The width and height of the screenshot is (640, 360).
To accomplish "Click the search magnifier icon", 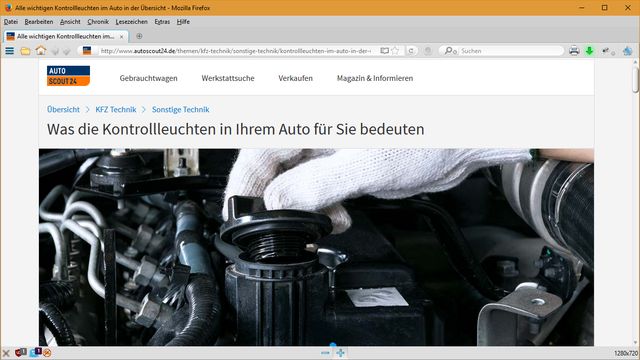I will (x=449, y=51).
